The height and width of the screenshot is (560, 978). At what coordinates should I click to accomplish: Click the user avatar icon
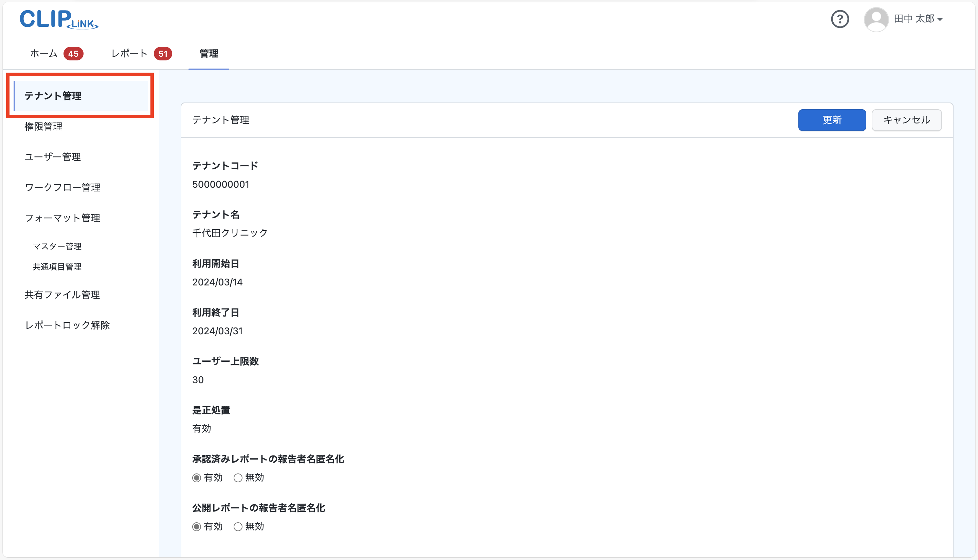[x=876, y=19]
